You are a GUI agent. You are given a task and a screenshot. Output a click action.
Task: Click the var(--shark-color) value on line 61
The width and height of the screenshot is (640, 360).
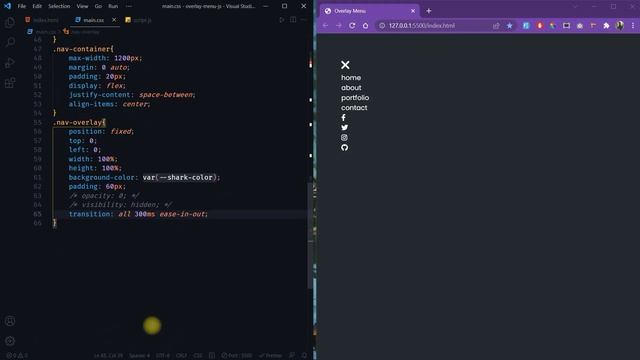click(x=180, y=177)
